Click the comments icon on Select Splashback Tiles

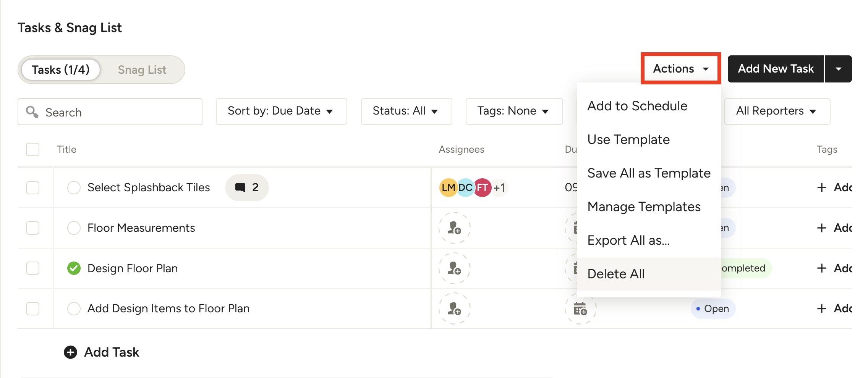[241, 187]
